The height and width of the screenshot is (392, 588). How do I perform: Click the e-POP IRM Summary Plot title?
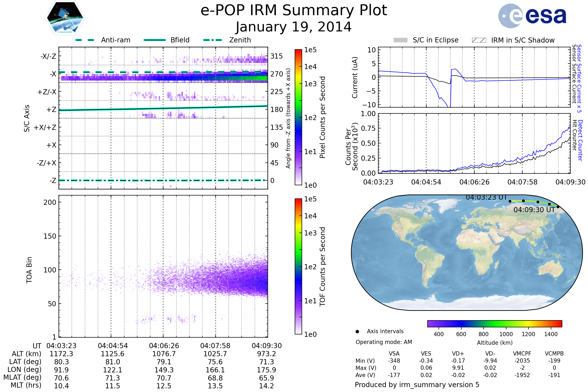(x=294, y=11)
